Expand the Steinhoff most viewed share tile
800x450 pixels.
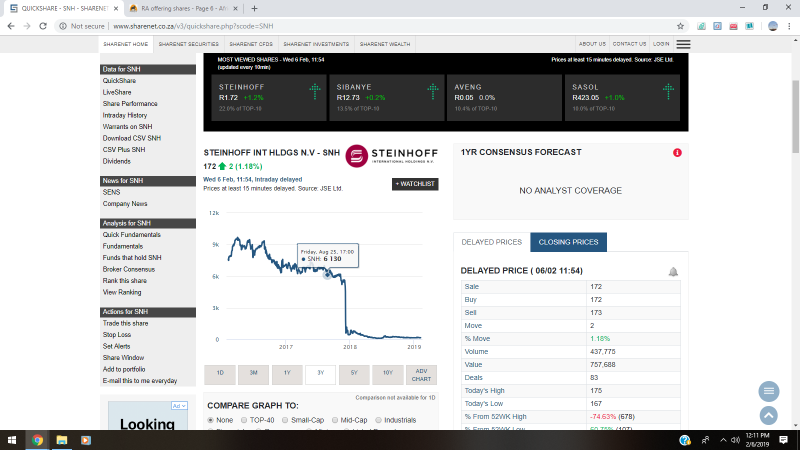pos(315,92)
